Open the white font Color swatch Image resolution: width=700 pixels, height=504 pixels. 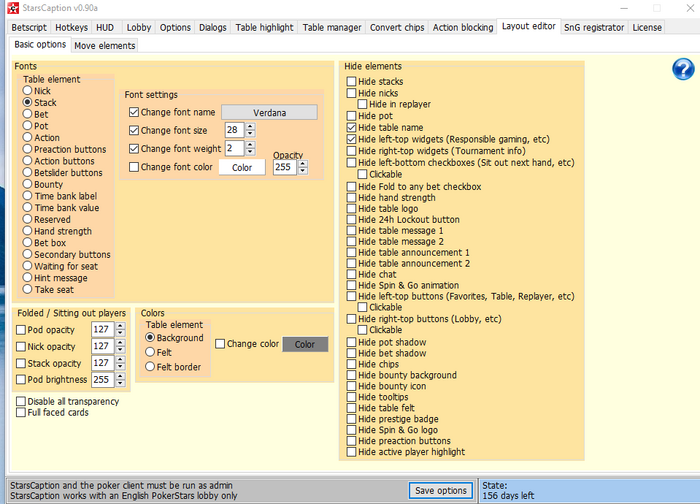point(242,167)
